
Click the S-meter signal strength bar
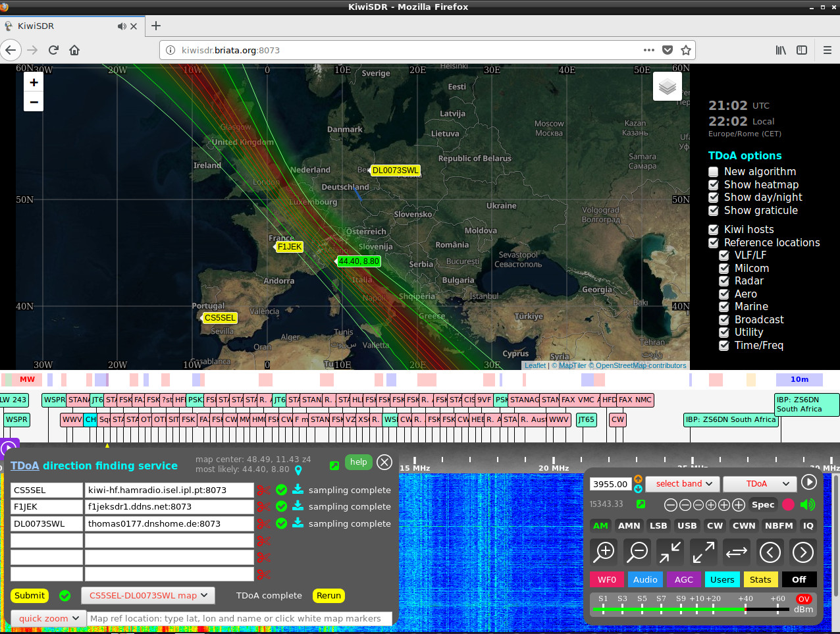coord(691,610)
